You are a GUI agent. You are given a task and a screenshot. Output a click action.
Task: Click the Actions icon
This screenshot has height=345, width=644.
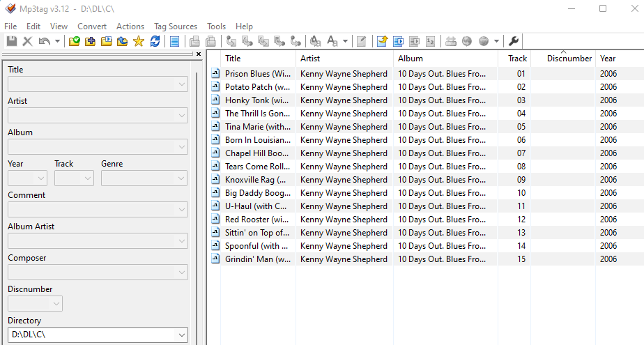[316, 41]
